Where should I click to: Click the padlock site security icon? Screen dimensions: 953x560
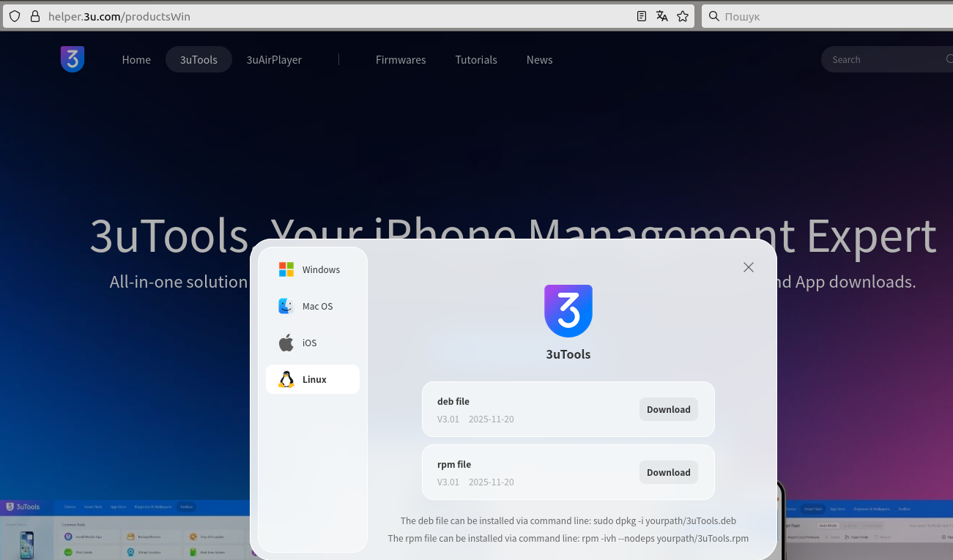coord(34,16)
